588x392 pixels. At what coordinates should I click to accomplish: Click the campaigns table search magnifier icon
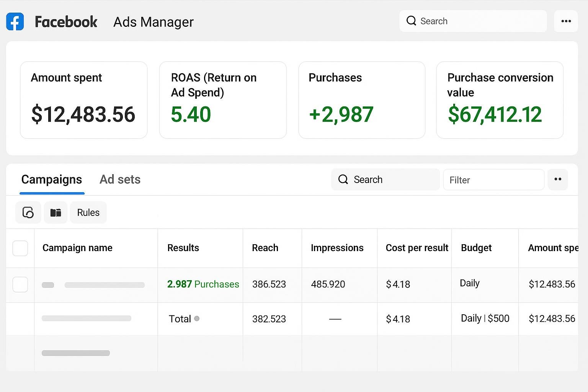tap(343, 180)
